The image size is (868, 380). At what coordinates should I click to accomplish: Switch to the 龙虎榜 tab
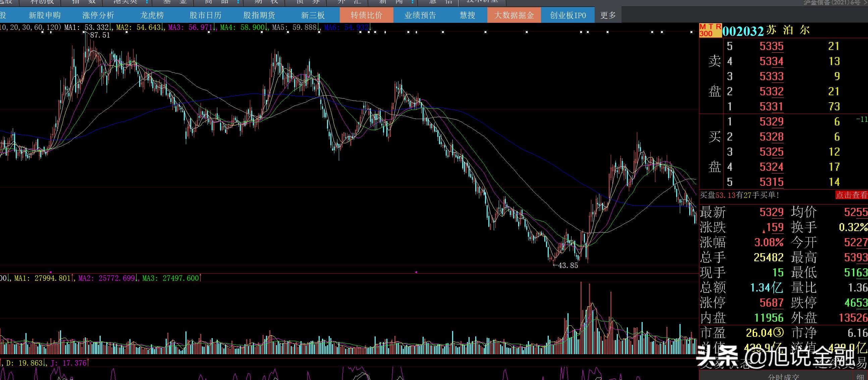point(152,15)
